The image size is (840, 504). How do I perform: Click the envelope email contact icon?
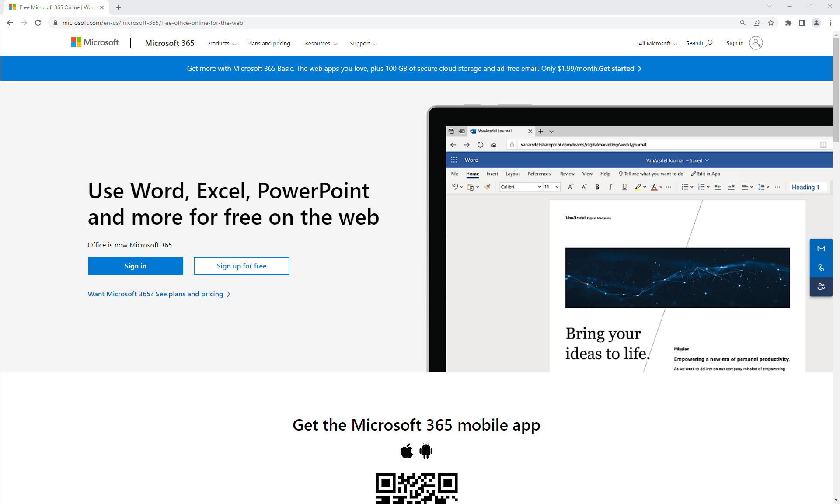[821, 248]
